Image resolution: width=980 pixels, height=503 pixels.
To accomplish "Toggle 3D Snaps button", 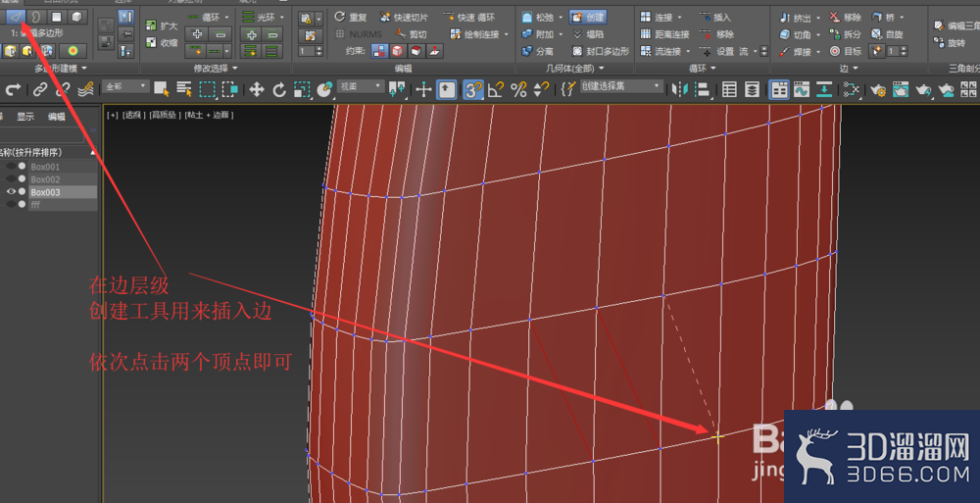I will coord(473,90).
